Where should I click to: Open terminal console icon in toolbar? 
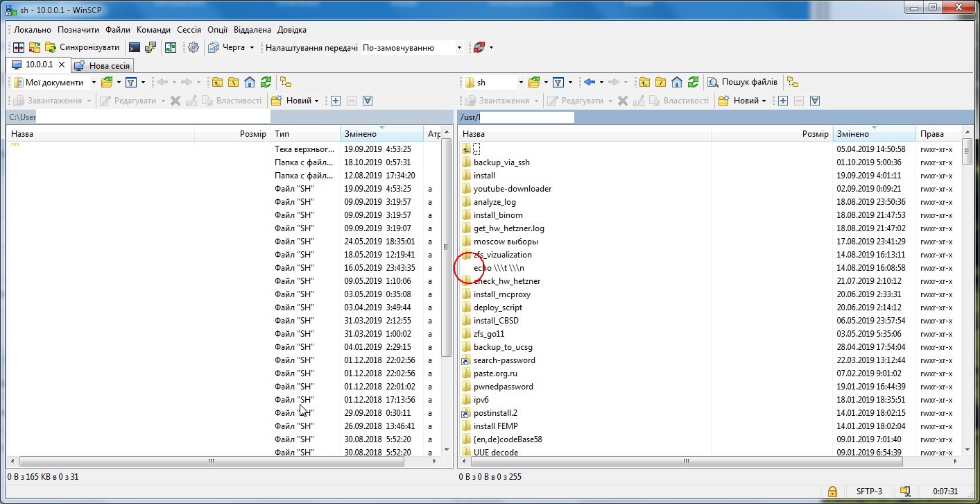[135, 47]
